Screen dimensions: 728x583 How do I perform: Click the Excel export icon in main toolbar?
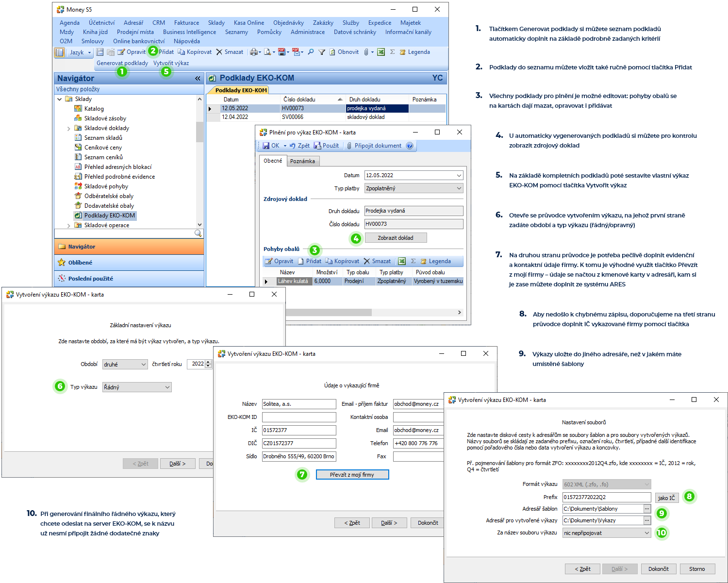(381, 52)
